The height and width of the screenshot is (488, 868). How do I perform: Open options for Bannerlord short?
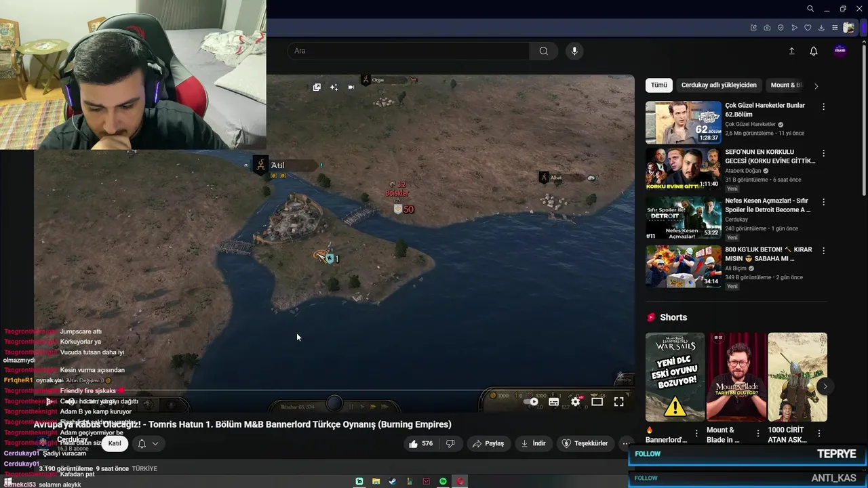point(696,433)
